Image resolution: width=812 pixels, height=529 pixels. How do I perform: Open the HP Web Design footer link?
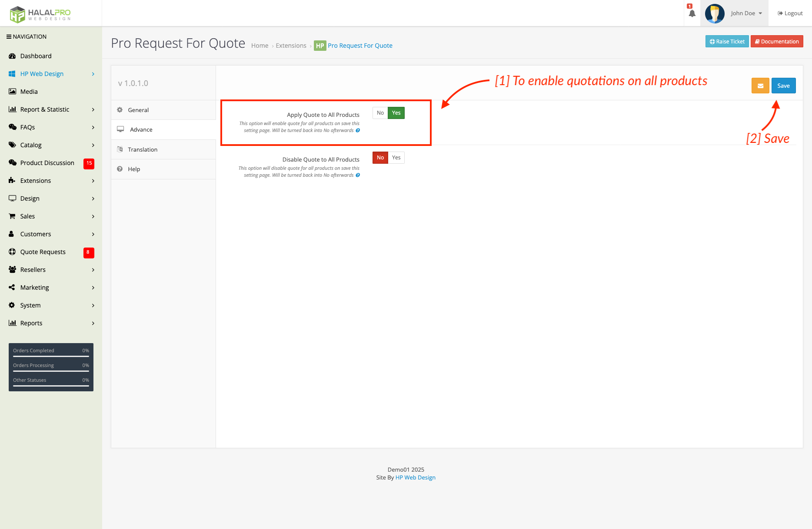click(x=415, y=477)
